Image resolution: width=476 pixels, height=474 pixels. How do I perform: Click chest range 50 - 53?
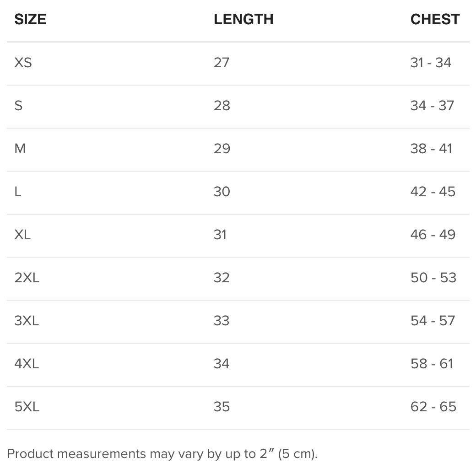click(433, 278)
